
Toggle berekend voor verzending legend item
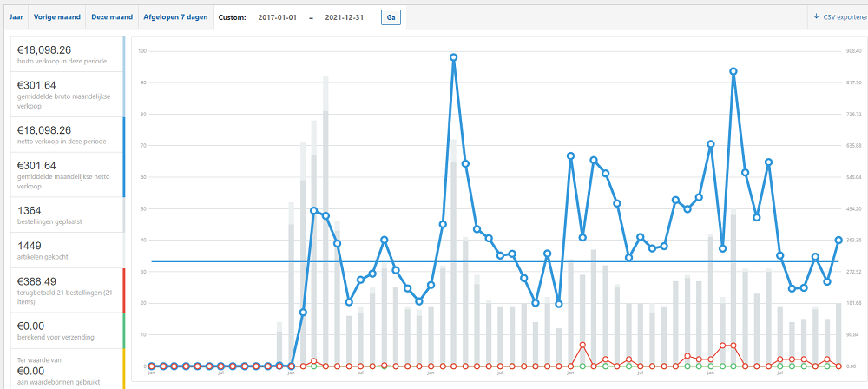click(x=68, y=330)
